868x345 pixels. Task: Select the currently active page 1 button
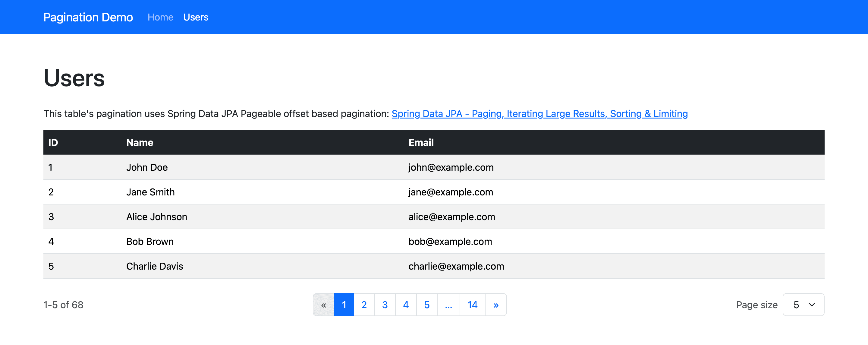(x=344, y=305)
